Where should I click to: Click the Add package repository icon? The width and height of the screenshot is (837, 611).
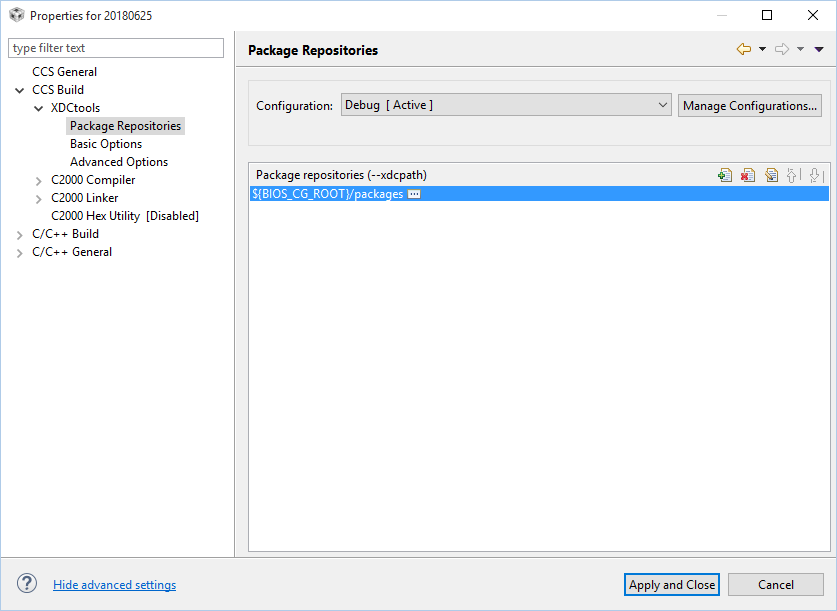click(x=725, y=175)
